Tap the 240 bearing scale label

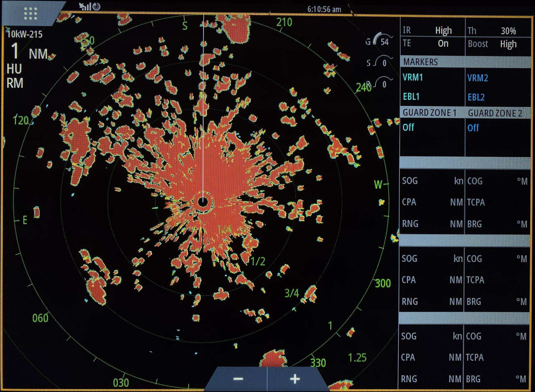click(363, 87)
